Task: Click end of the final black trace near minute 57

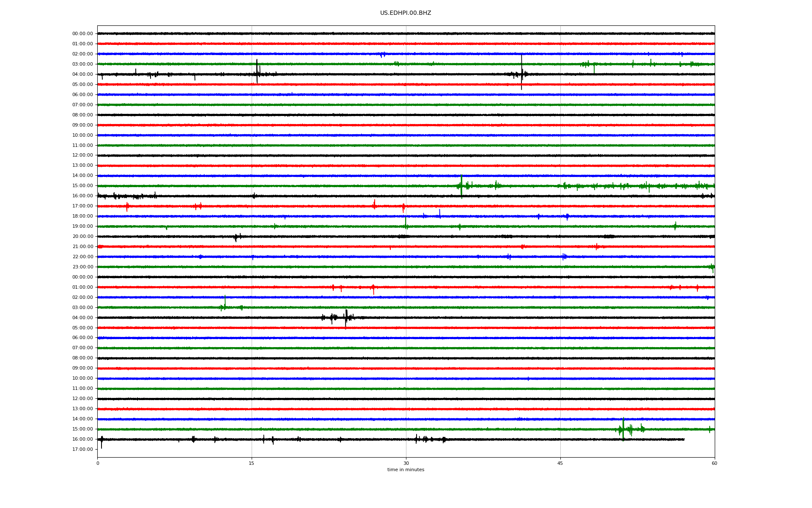Action: tap(684, 439)
